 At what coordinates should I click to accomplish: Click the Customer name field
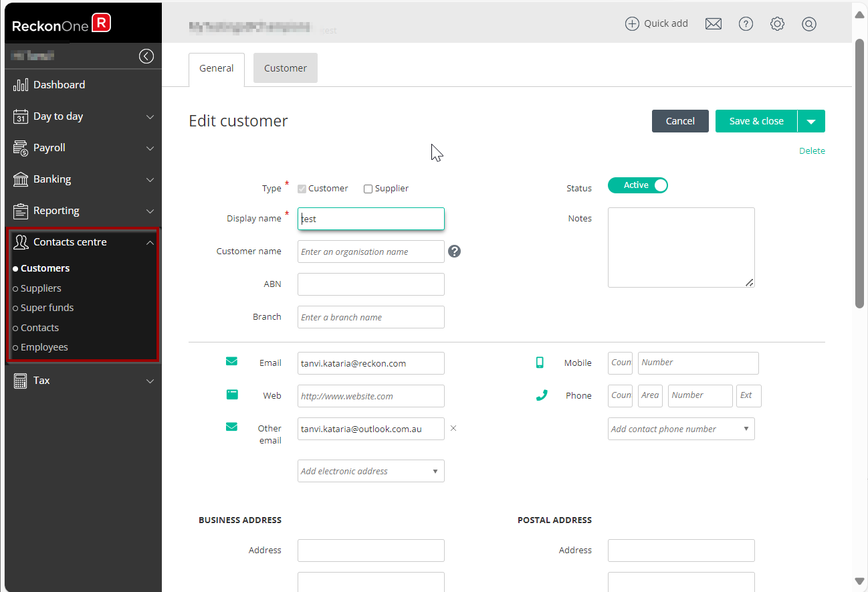371,252
